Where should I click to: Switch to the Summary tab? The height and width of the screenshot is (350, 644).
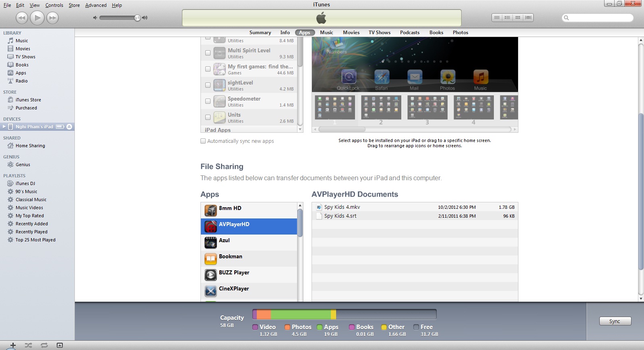click(260, 33)
